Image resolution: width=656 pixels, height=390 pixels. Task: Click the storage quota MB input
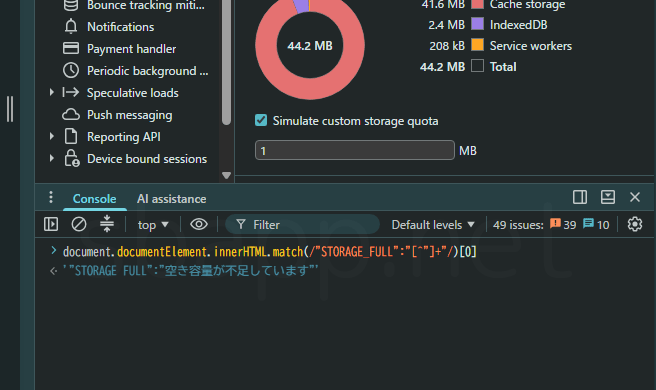(355, 150)
